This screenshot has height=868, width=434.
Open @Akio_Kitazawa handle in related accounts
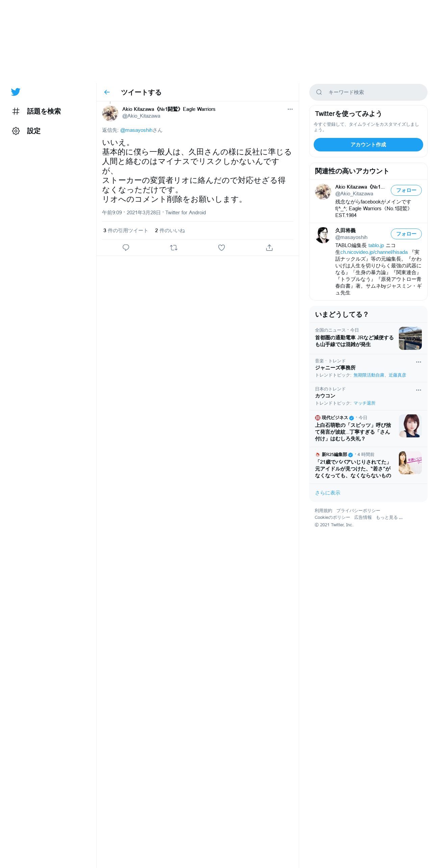tap(354, 194)
